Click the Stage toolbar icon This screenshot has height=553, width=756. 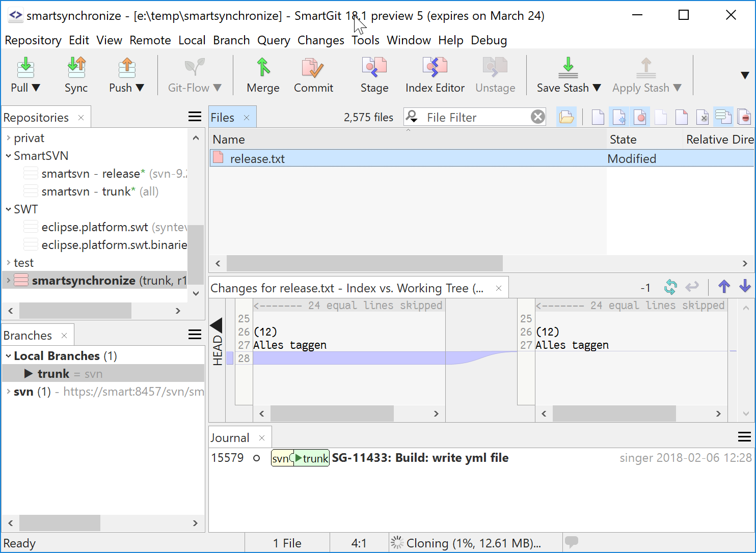coord(374,67)
